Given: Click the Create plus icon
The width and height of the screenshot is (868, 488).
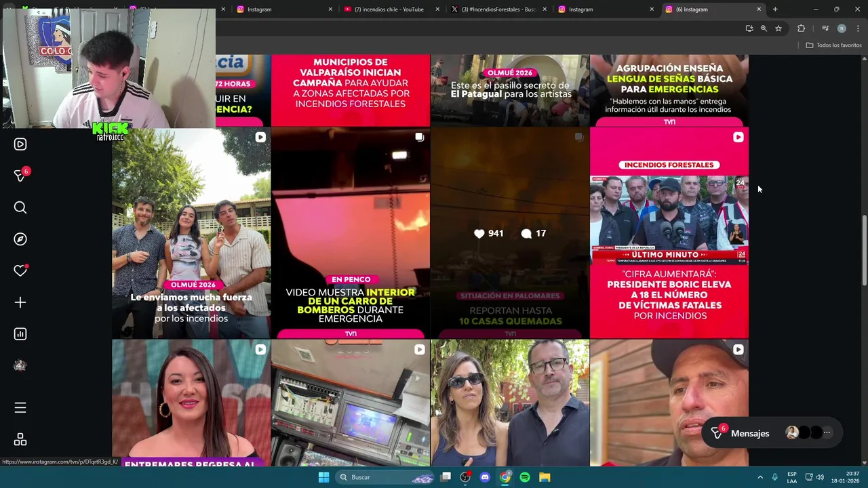Looking at the screenshot, I should point(20,302).
